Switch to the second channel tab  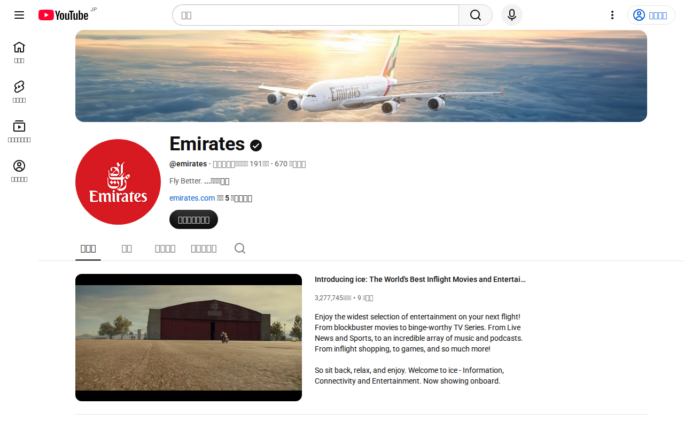coord(127,249)
